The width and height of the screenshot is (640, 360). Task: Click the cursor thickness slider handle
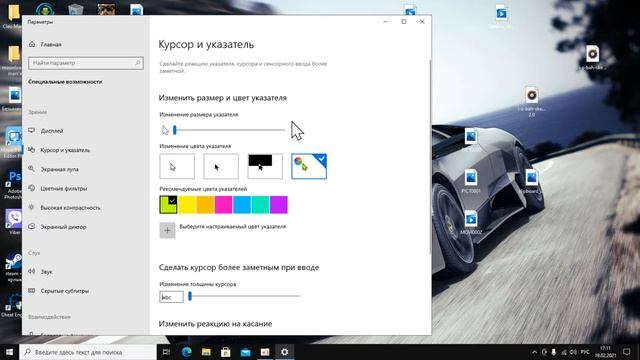[x=190, y=296]
